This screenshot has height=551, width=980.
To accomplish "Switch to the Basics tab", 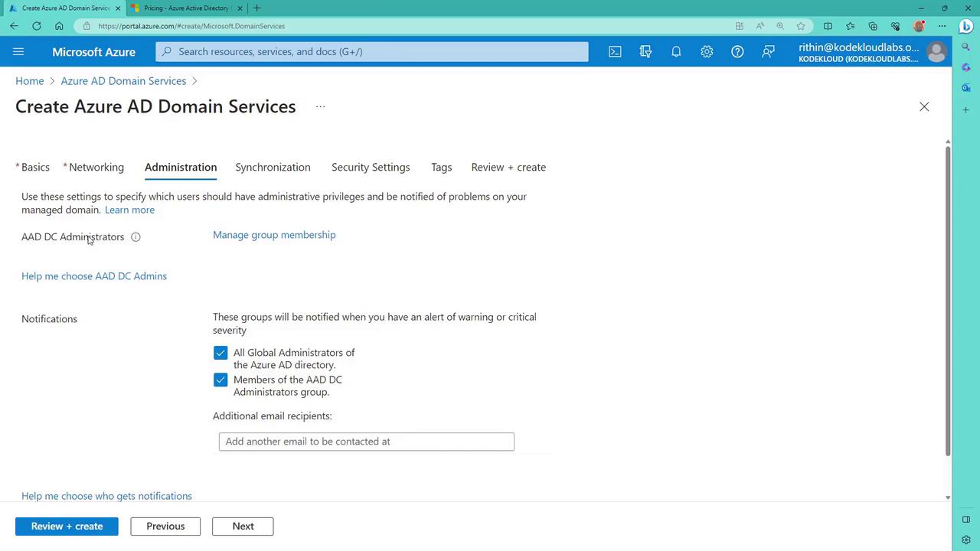I will [35, 167].
